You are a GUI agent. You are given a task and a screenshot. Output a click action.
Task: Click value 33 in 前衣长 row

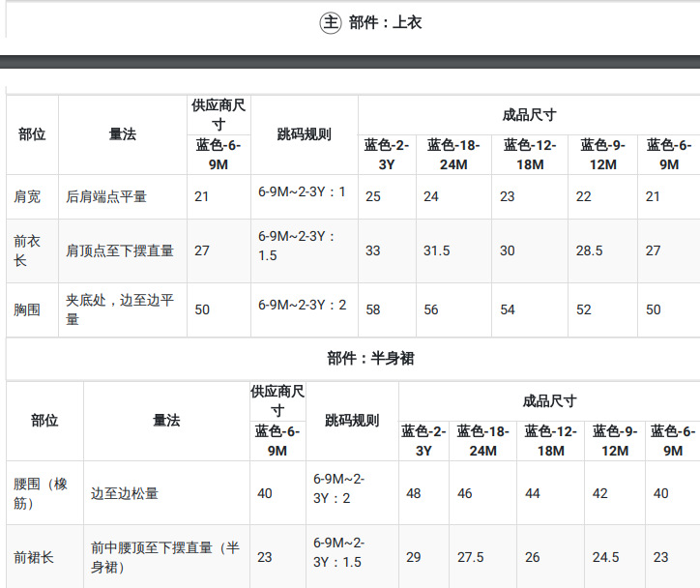coord(373,250)
